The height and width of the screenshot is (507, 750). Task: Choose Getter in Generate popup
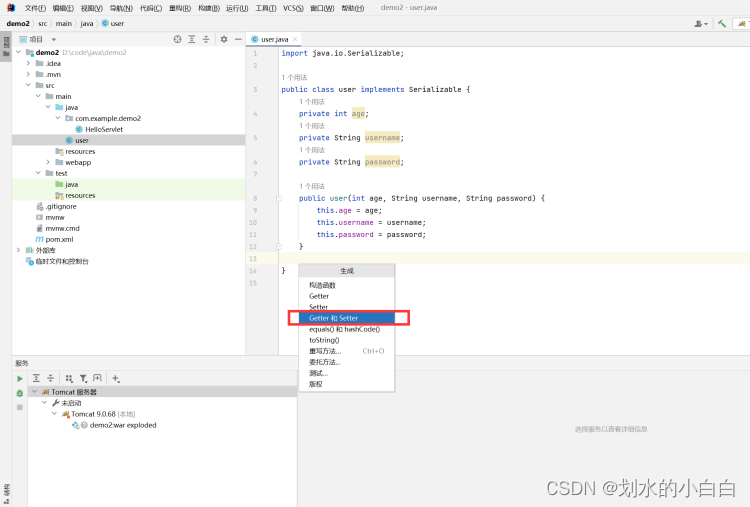(x=347, y=296)
